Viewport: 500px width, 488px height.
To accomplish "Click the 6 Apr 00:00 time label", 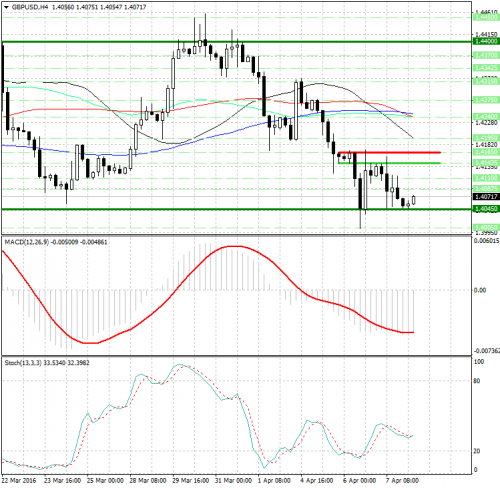I will tap(359, 481).
